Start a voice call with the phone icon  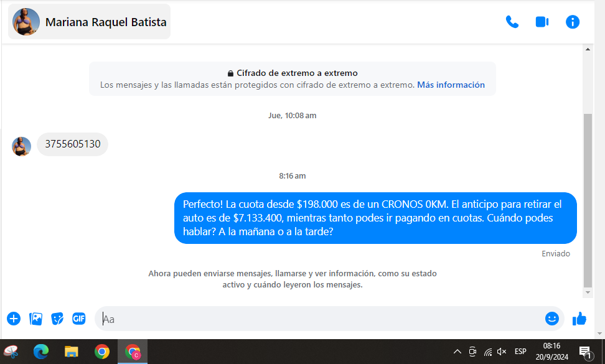pyautogui.click(x=512, y=22)
